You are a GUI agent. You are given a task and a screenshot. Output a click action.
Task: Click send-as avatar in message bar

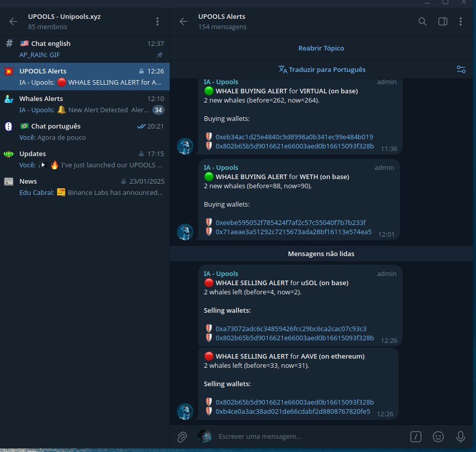click(x=204, y=437)
